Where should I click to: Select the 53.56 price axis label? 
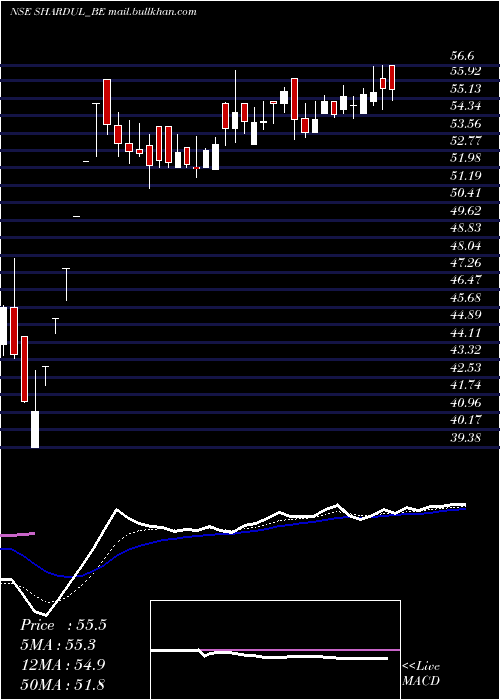click(466, 123)
